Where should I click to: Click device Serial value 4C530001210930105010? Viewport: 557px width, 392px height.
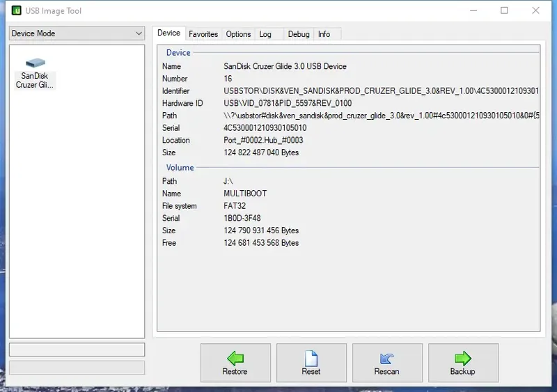[x=265, y=128]
